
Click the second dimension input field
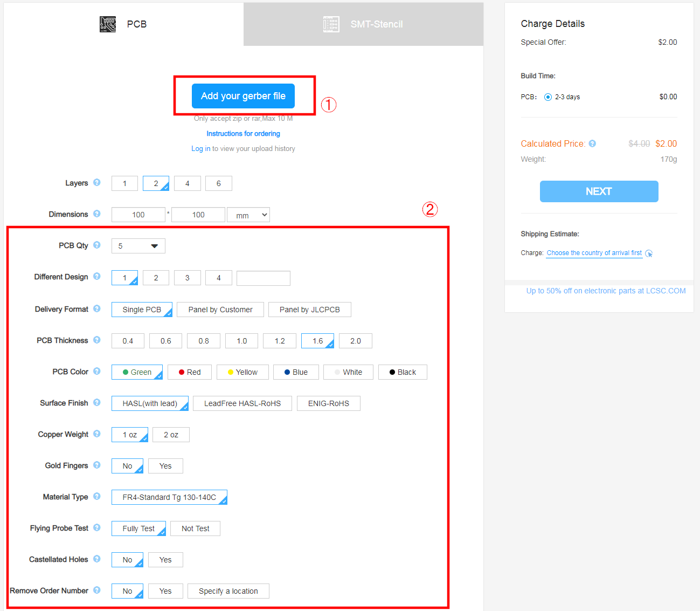click(198, 215)
